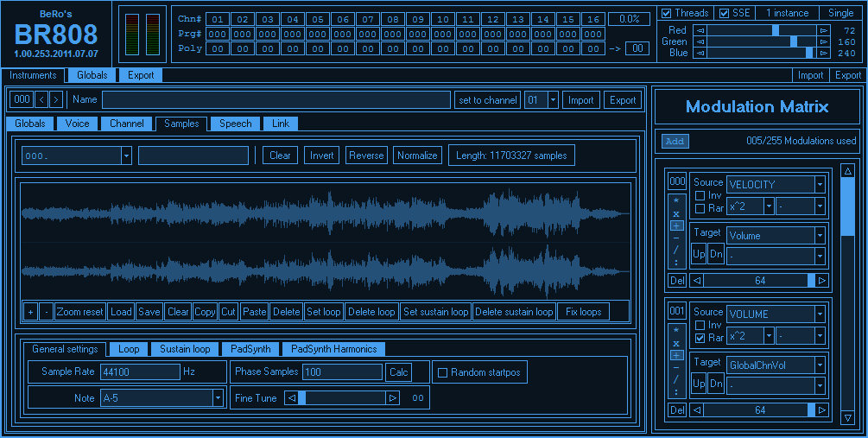Viewport: 868px width, 438px height.
Task: Decrease the Blue value with its left arrow
Action: [700, 54]
